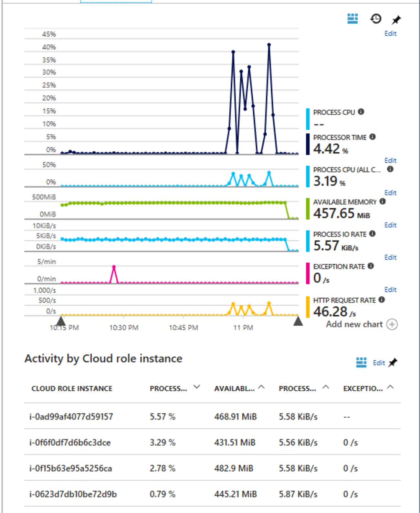Screen dimensions: 420x513
Task: Click the CLOUD ROLE INSTANCE column header
Action: coord(72,388)
